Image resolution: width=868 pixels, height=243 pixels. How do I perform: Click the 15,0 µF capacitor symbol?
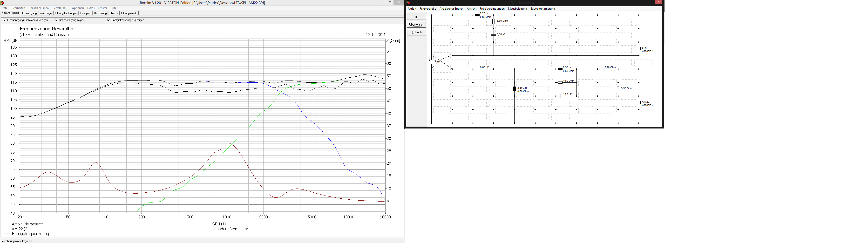(560, 96)
